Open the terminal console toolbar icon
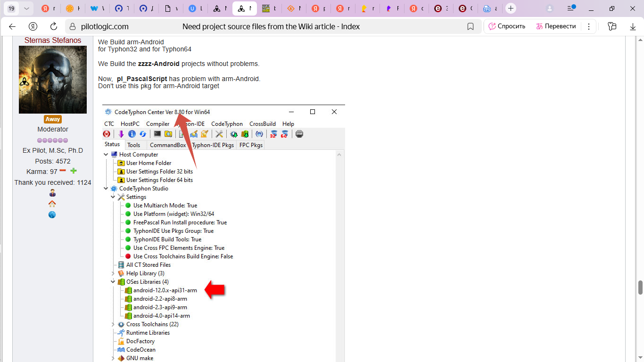Screen dimensions: 644x362 [x=157, y=134]
